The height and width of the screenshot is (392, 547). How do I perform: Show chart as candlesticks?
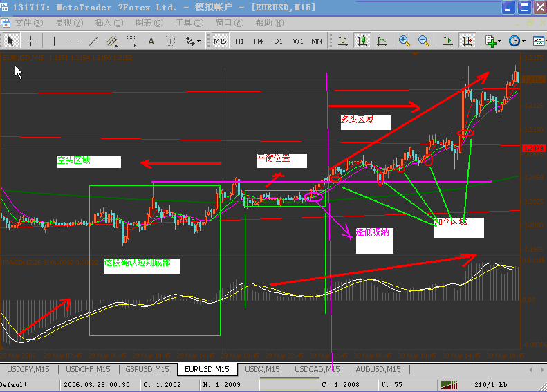coord(362,41)
